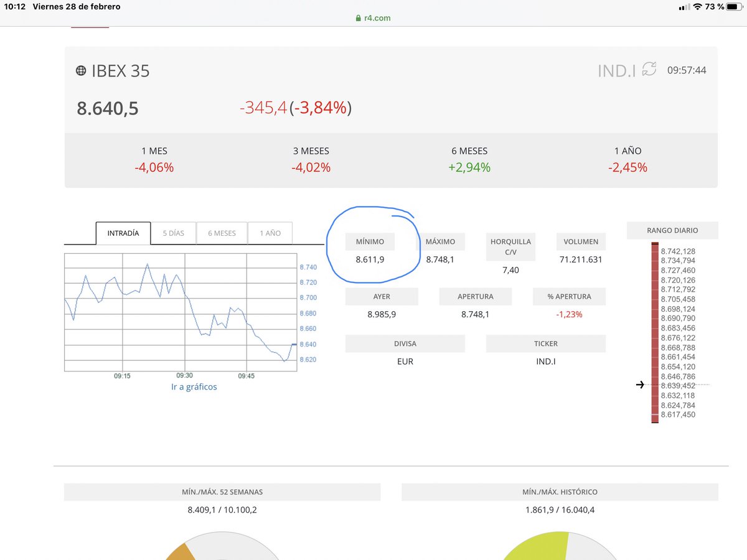Image resolution: width=747 pixels, height=560 pixels.
Task: Click the minimum value 8.611,9
Action: 370,259
